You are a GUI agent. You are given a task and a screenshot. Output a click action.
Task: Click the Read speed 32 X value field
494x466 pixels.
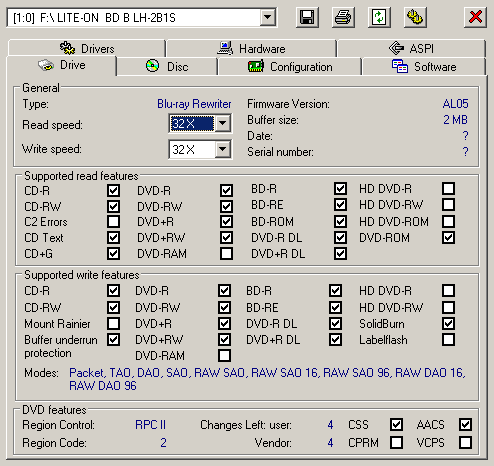192,123
